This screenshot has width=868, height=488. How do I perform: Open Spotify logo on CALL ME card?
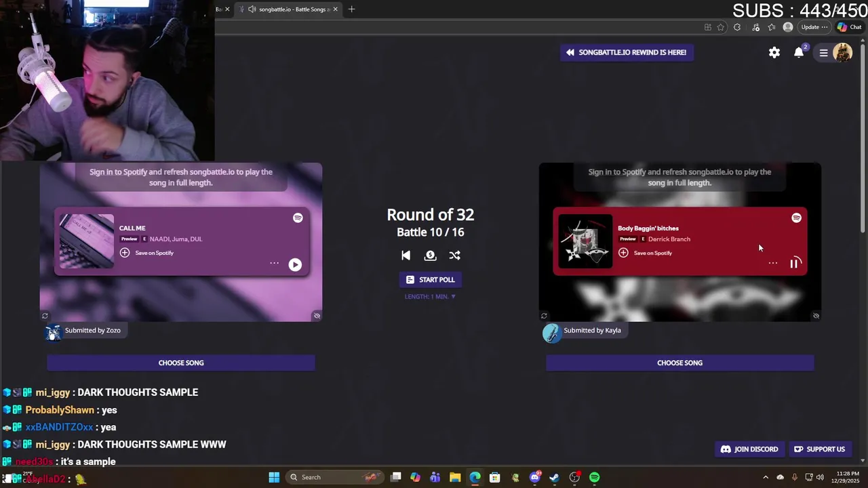(x=298, y=218)
